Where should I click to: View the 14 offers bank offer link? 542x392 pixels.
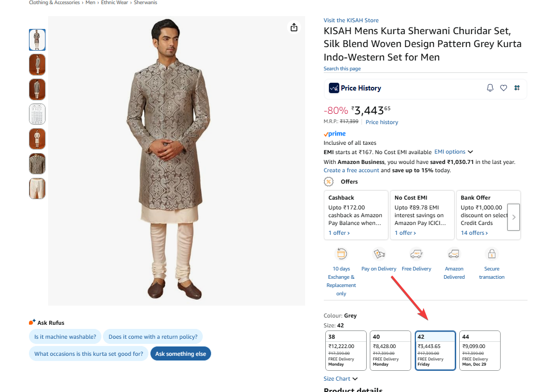click(x=474, y=233)
